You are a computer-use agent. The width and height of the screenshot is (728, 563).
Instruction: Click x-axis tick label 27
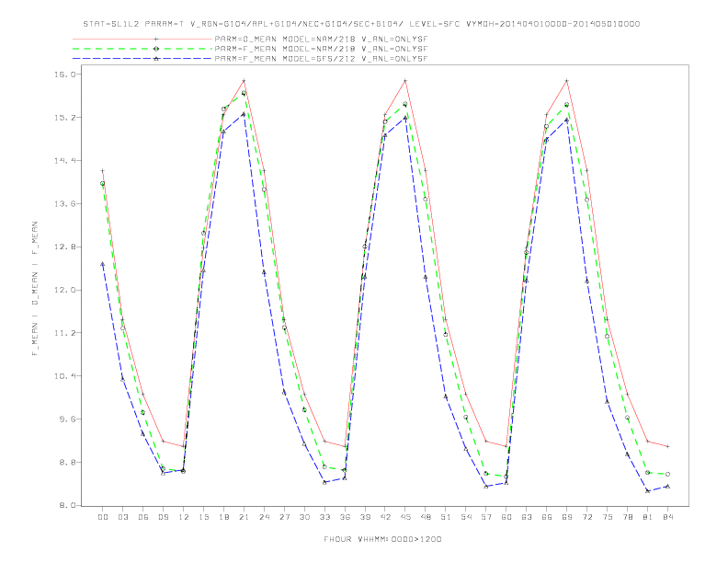284,517
